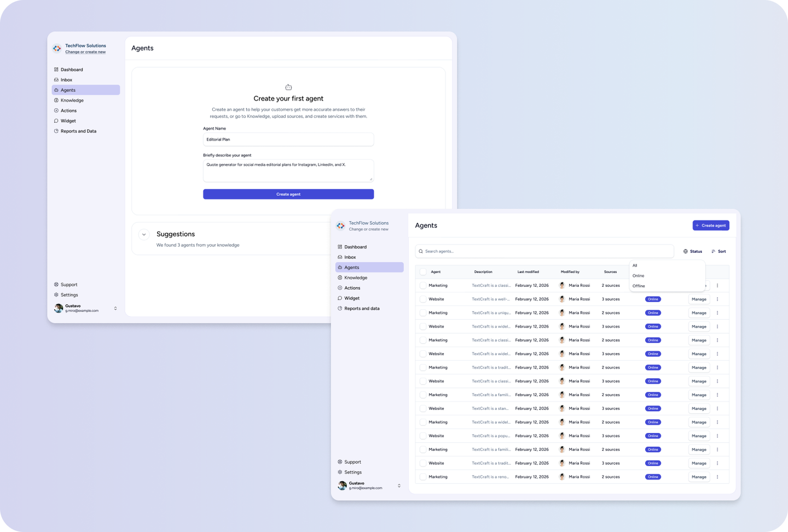Click the plus Create agent button at top right
This screenshot has height=532, width=788.
[x=711, y=225]
